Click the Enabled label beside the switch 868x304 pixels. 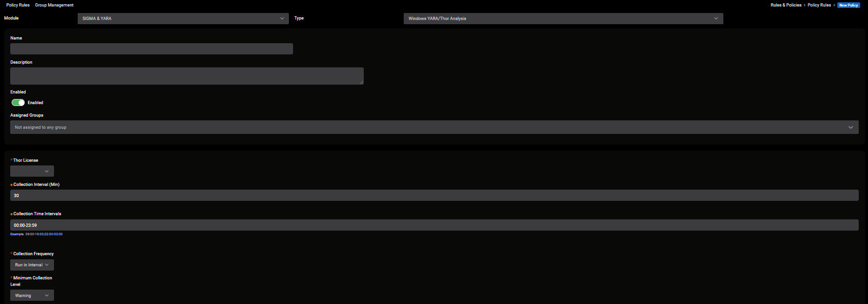click(x=35, y=103)
